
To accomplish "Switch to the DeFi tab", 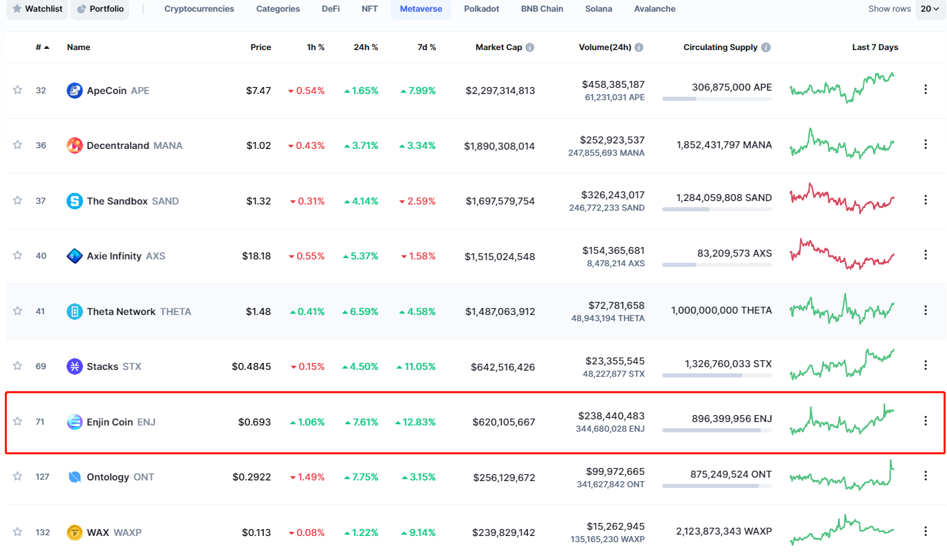I will coord(331,9).
